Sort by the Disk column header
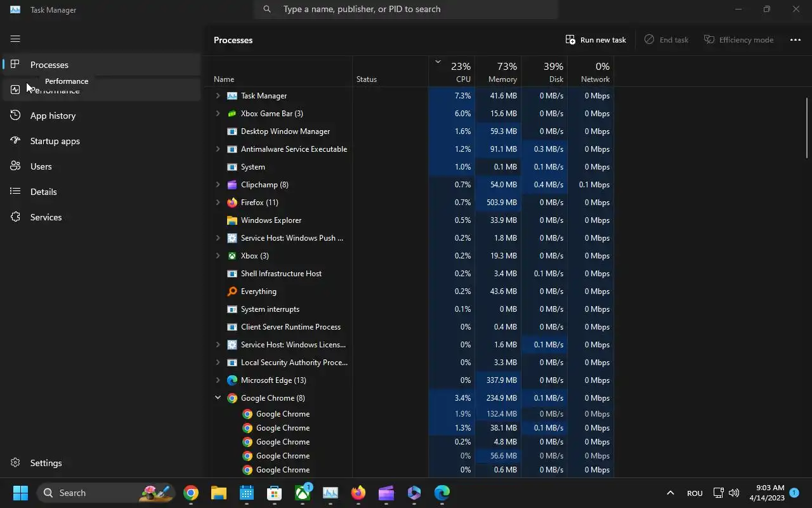The image size is (812, 508). click(x=544, y=71)
